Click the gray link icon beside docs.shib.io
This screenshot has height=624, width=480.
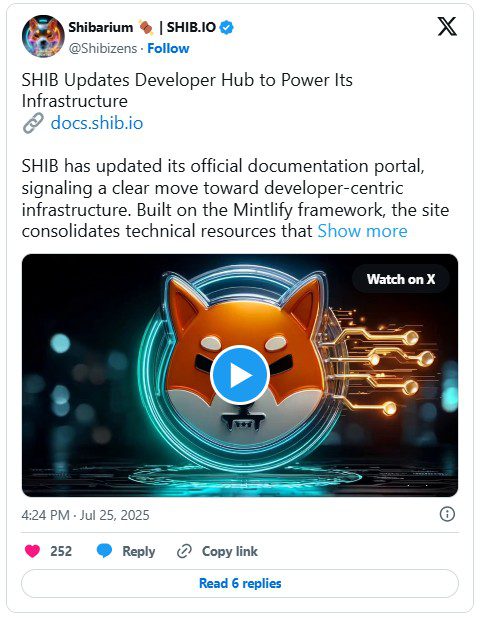tap(33, 123)
